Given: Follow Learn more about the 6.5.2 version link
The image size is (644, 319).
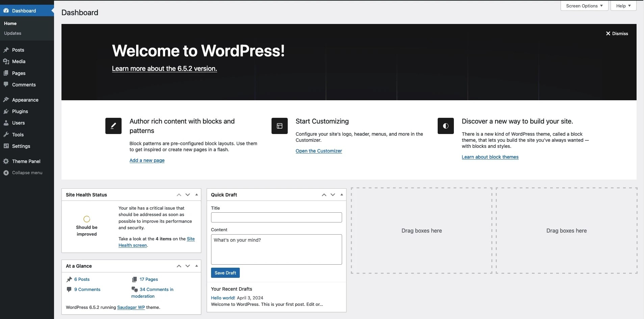Looking at the screenshot, I should click(x=164, y=69).
